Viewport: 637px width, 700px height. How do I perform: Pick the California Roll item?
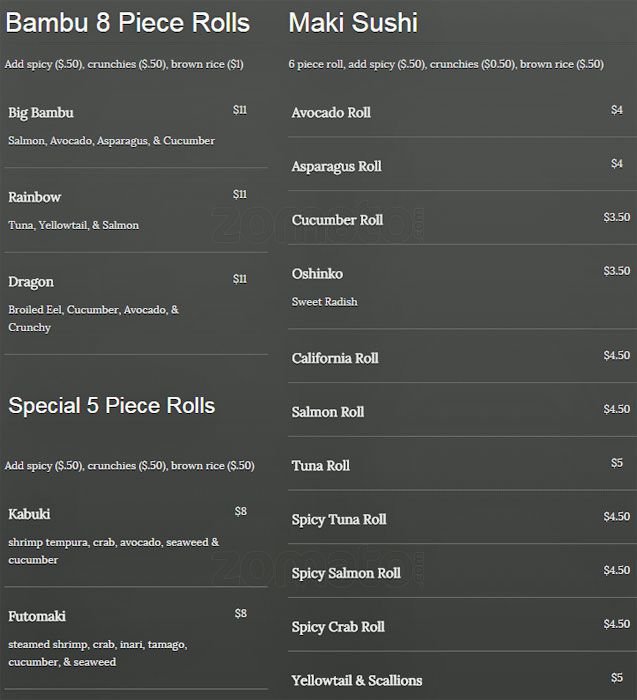(x=335, y=358)
